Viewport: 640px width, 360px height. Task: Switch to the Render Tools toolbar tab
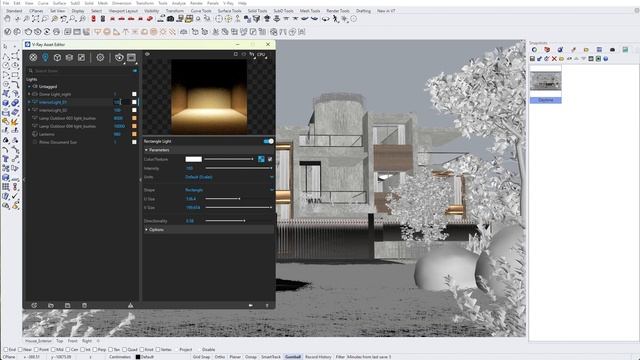pyautogui.click(x=338, y=11)
